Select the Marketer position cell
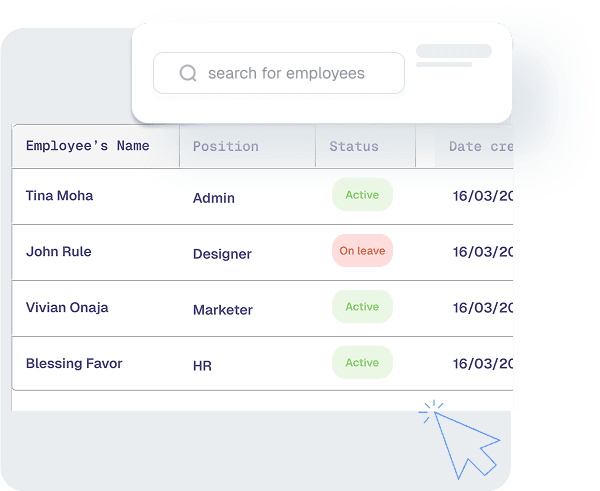The height and width of the screenshot is (491, 600). point(223,310)
